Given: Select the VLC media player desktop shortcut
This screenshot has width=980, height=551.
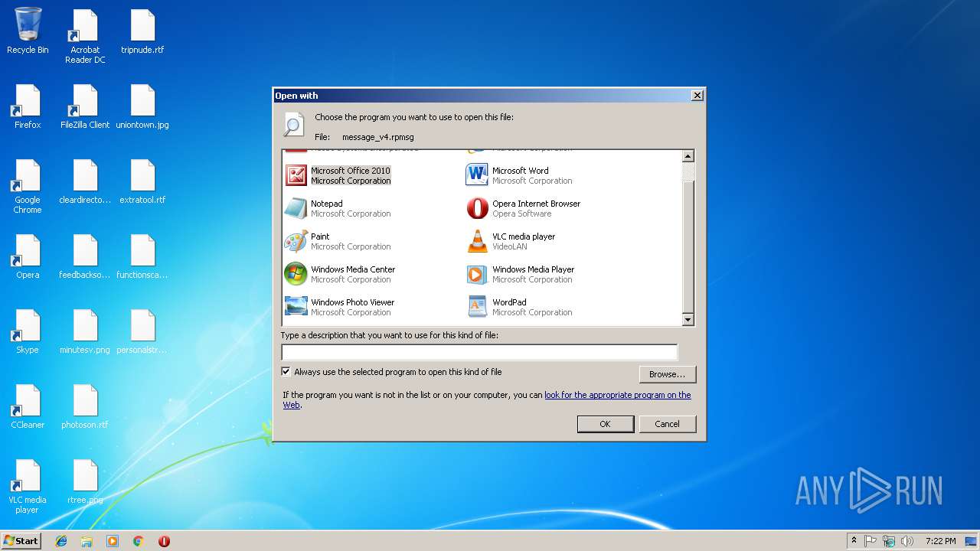Looking at the screenshot, I should pyautogui.click(x=28, y=487).
